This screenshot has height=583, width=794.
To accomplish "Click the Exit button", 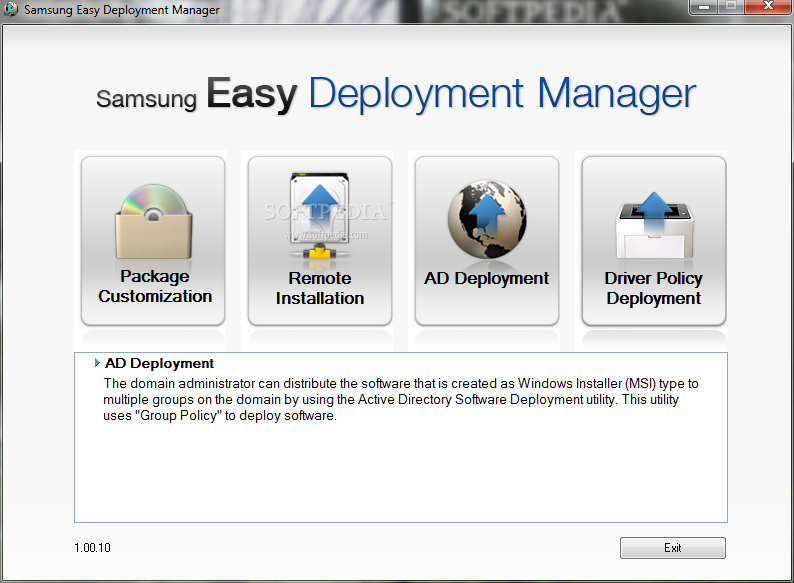I will (672, 548).
